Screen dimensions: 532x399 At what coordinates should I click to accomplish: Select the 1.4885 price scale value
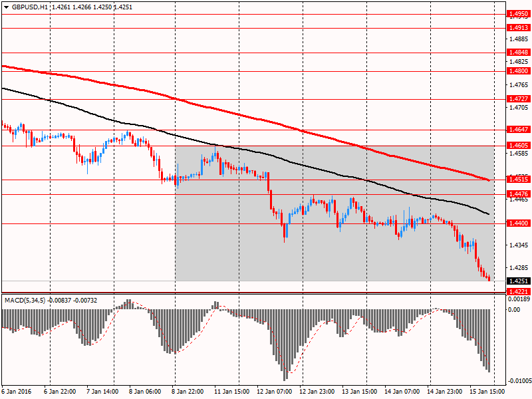tap(519, 39)
